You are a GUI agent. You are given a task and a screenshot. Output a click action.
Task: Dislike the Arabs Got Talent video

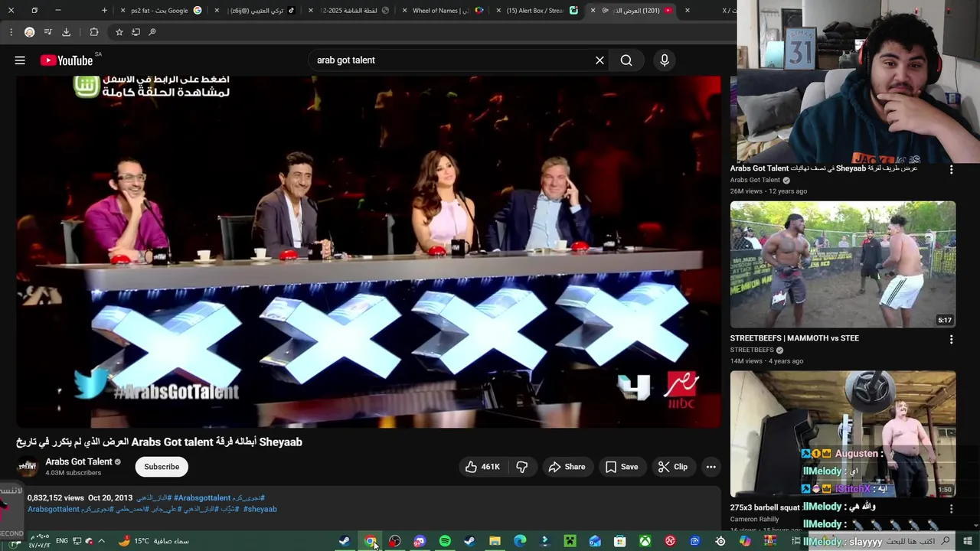pyautogui.click(x=522, y=467)
